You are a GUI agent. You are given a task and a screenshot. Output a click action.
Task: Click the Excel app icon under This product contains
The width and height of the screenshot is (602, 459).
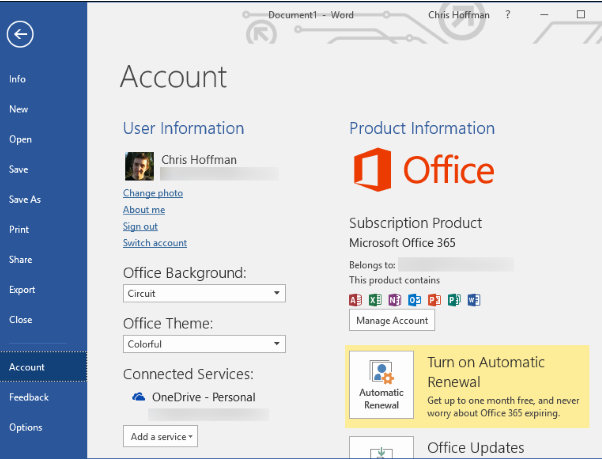pyautogui.click(x=375, y=300)
